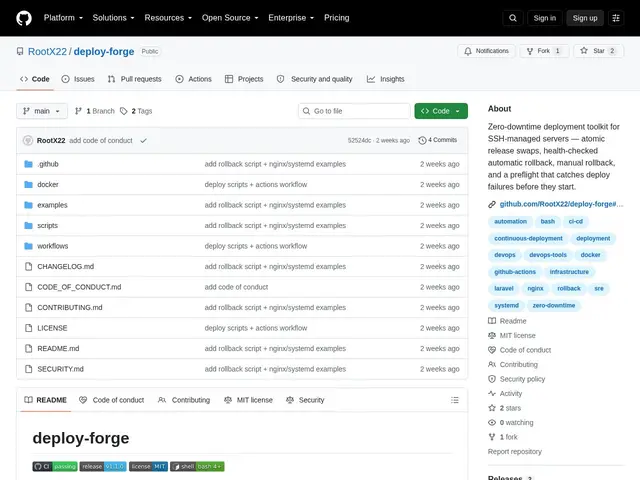Open the 2 stars link
Image resolution: width=640 pixels, height=480 pixels.
click(x=510, y=408)
